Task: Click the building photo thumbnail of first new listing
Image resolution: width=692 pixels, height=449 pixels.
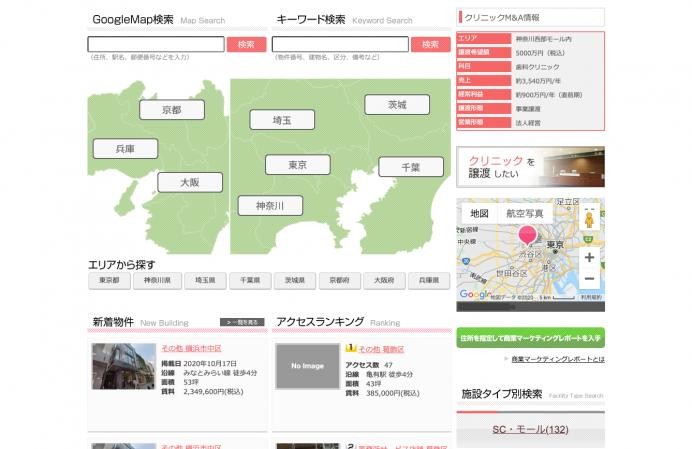Action: point(124,366)
